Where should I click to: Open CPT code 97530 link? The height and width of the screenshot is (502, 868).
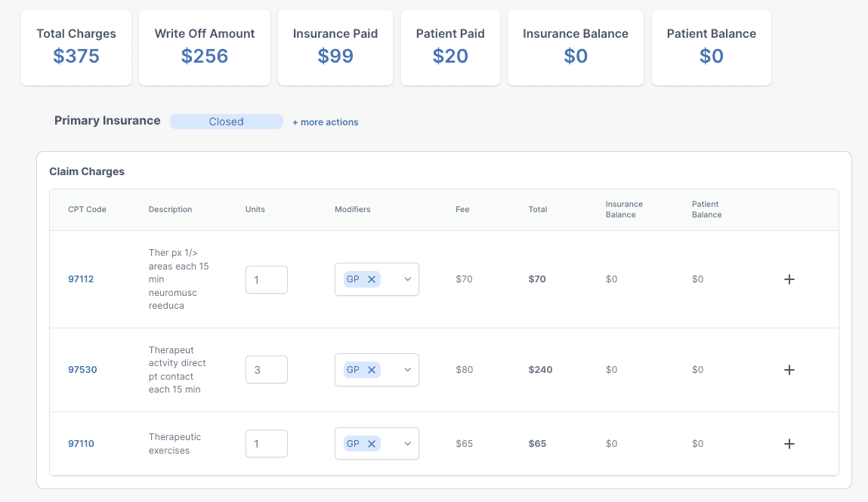click(x=82, y=370)
